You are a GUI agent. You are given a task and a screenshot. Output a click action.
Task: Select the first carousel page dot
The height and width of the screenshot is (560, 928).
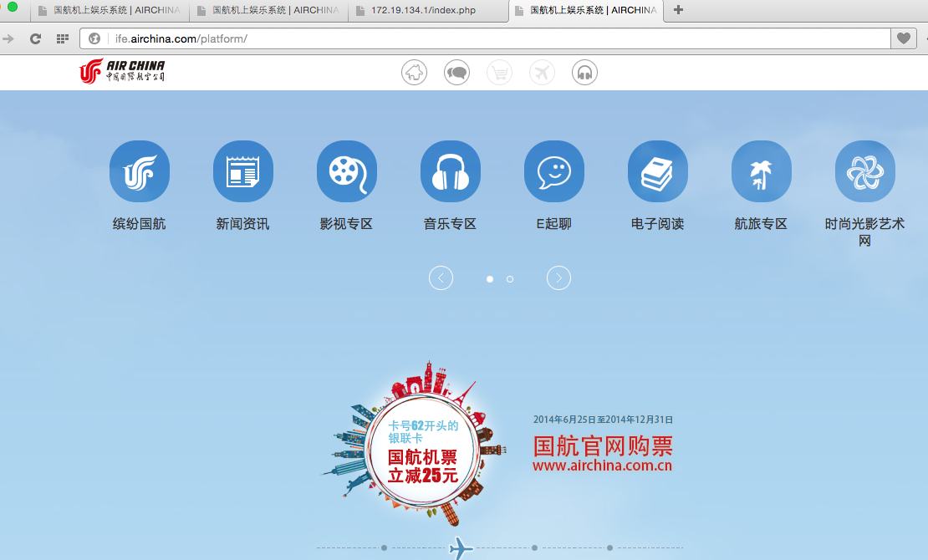point(489,279)
